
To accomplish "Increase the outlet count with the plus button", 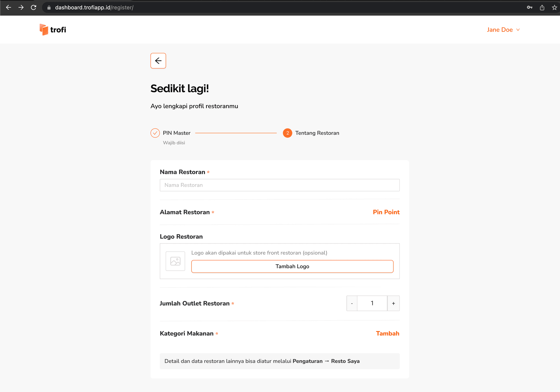I will (393, 303).
